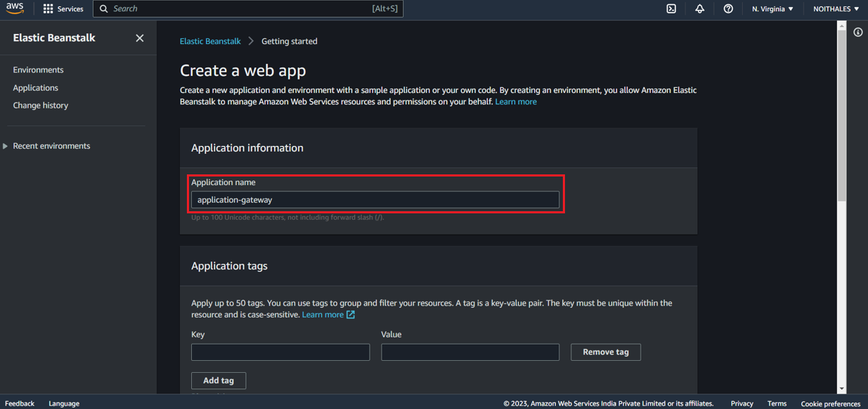The image size is (868, 409).
Task: Open the N. Virginia region dropdown
Action: 772,9
